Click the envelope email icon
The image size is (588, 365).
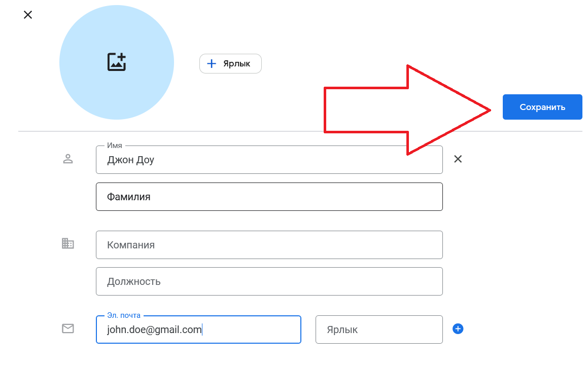pyautogui.click(x=68, y=329)
